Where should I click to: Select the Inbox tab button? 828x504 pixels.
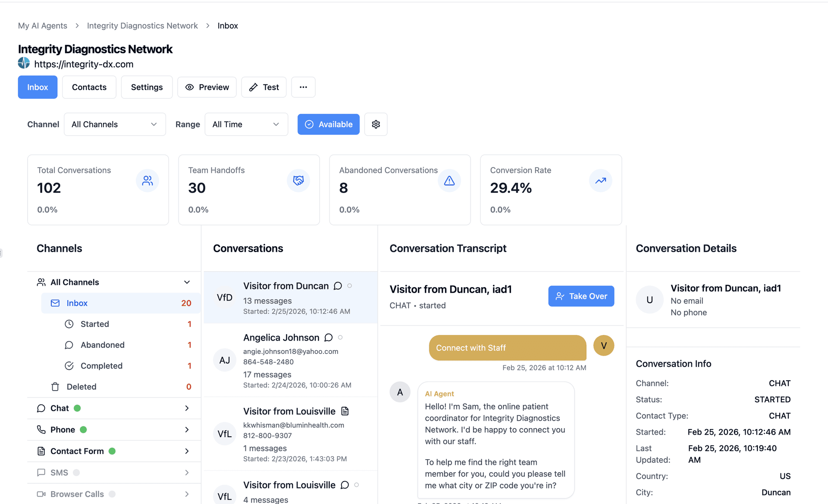coord(38,87)
